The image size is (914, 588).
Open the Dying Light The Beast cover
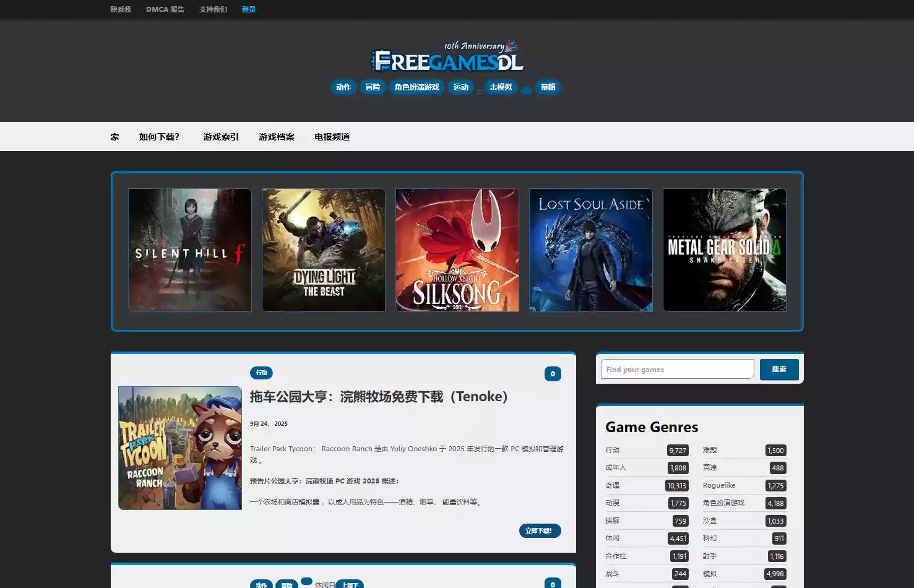pos(324,250)
